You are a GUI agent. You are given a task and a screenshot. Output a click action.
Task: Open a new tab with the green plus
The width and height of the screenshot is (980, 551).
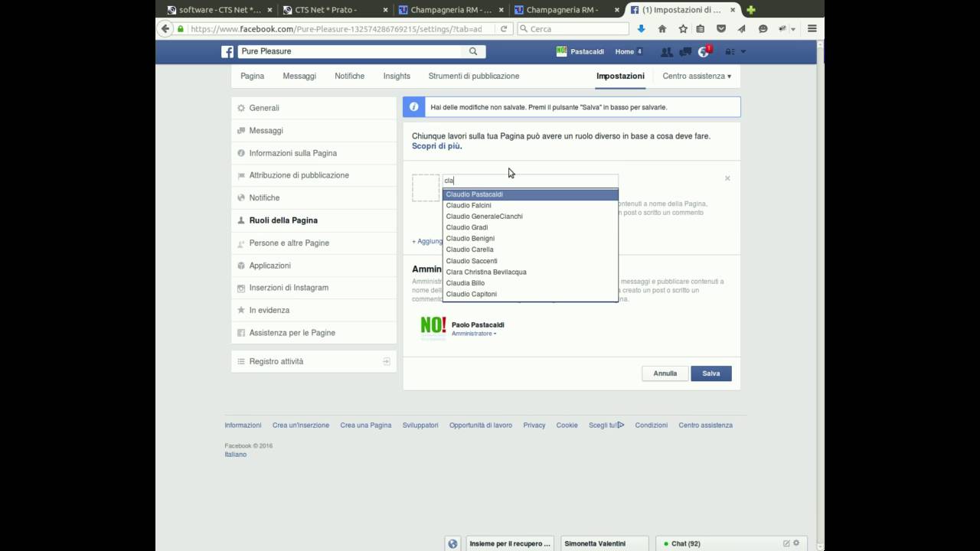(x=751, y=10)
